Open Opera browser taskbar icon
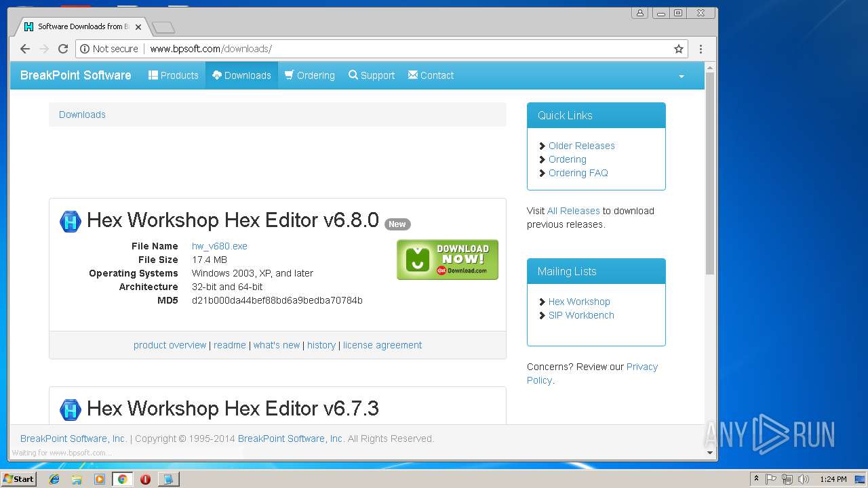 (x=145, y=479)
